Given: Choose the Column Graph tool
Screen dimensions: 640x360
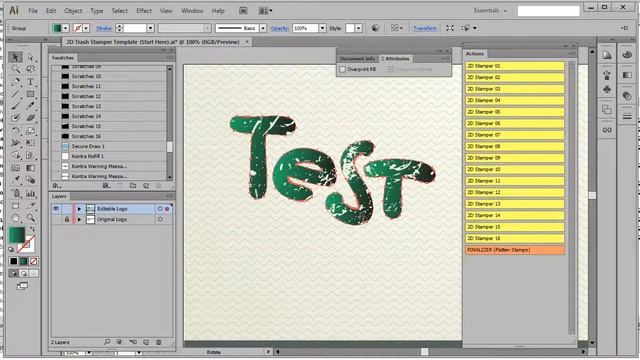Looking at the screenshot, I should click(x=31, y=193).
